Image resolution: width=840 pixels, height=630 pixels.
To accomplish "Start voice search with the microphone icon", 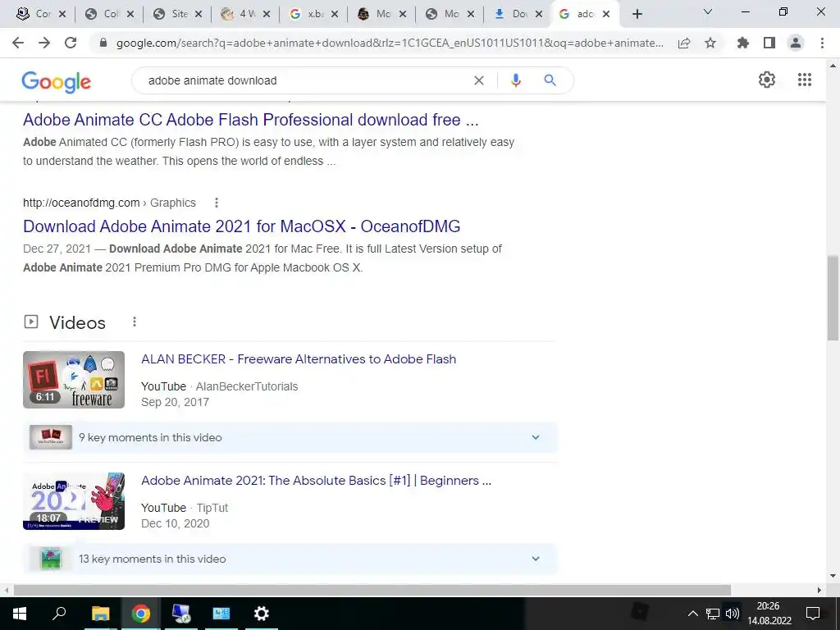I will (515, 80).
